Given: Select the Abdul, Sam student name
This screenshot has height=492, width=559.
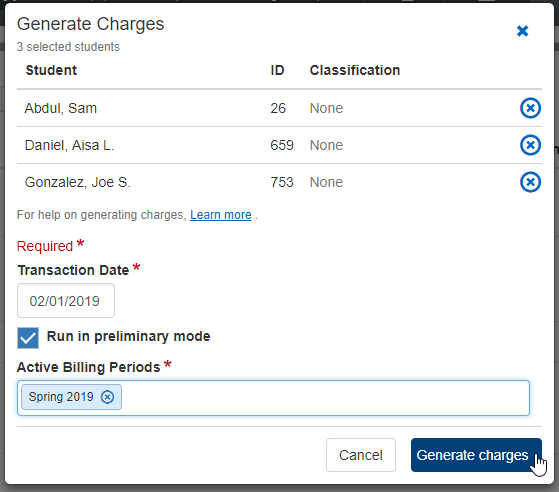Looking at the screenshot, I should [61, 108].
